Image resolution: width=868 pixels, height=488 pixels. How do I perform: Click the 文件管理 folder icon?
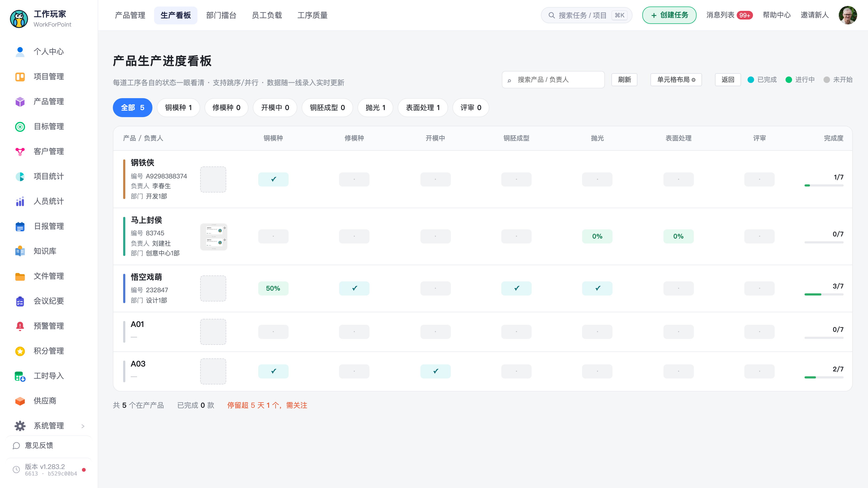click(20, 276)
